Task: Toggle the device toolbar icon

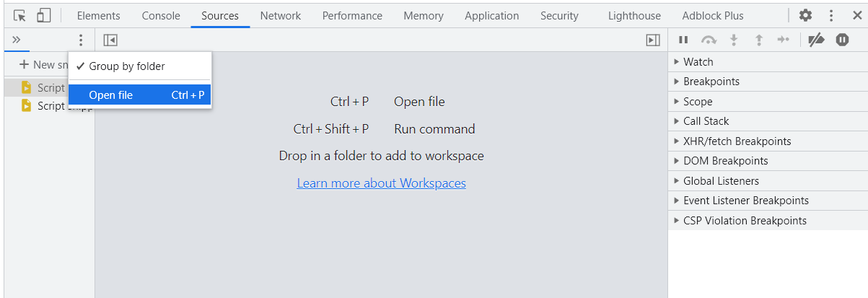Action: [44, 15]
